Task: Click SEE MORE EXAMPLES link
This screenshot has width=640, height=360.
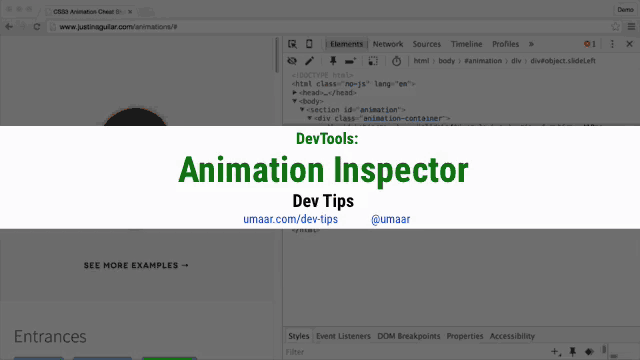Action: click(136, 265)
